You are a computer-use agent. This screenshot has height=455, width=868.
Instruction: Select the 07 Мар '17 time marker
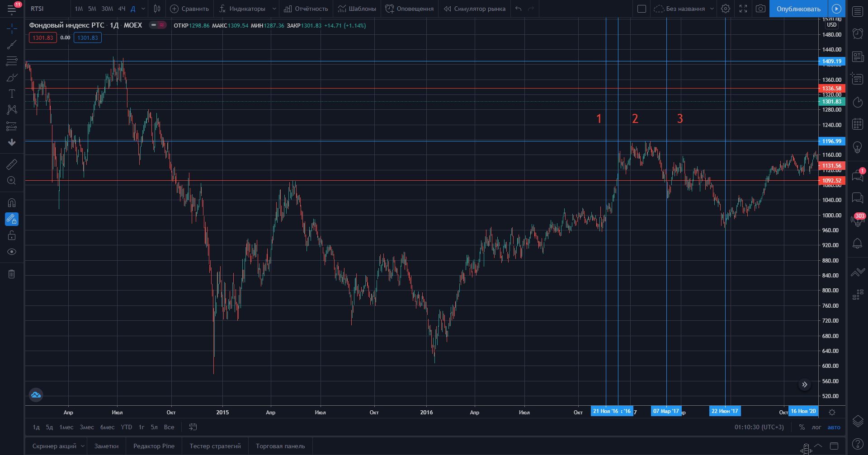(x=666, y=411)
